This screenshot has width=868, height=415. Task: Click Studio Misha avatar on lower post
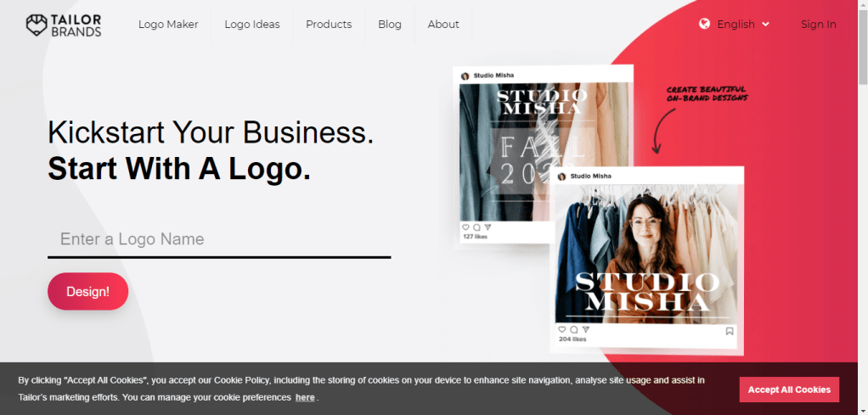pyautogui.click(x=562, y=177)
